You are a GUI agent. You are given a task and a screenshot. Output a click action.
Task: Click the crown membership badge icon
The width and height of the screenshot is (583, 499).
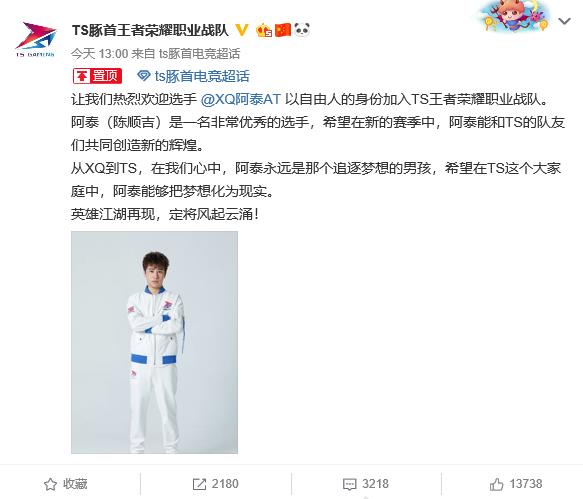pos(264,30)
